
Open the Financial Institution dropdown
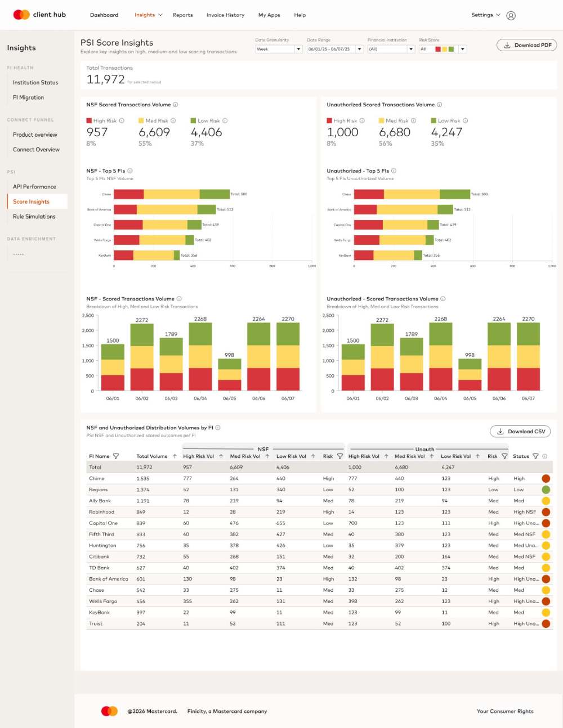pyautogui.click(x=391, y=49)
